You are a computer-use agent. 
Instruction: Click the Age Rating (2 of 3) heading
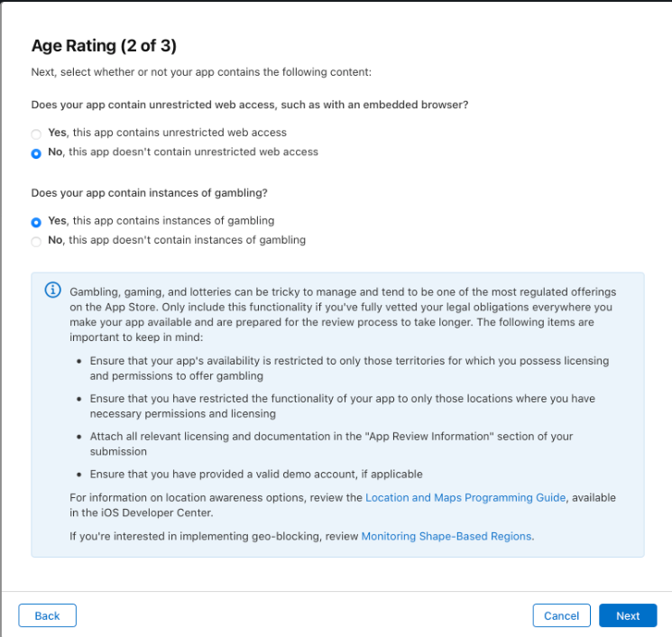(110, 46)
